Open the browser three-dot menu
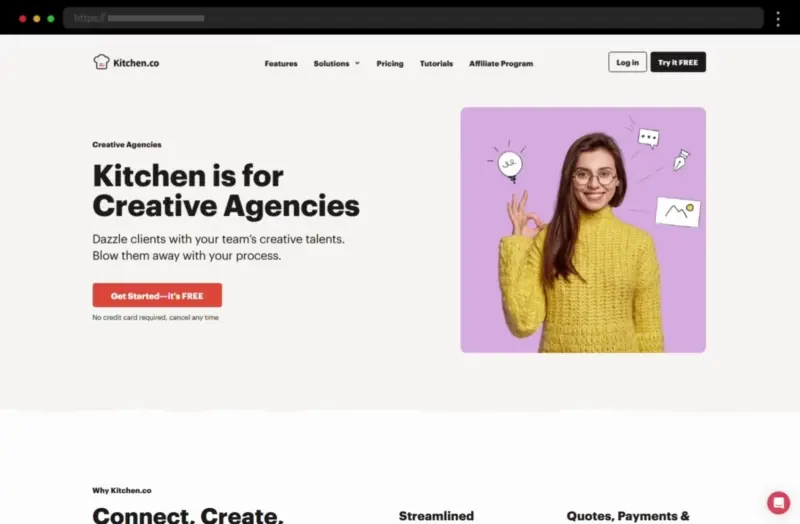Image resolution: width=800 pixels, height=524 pixels. (778, 19)
